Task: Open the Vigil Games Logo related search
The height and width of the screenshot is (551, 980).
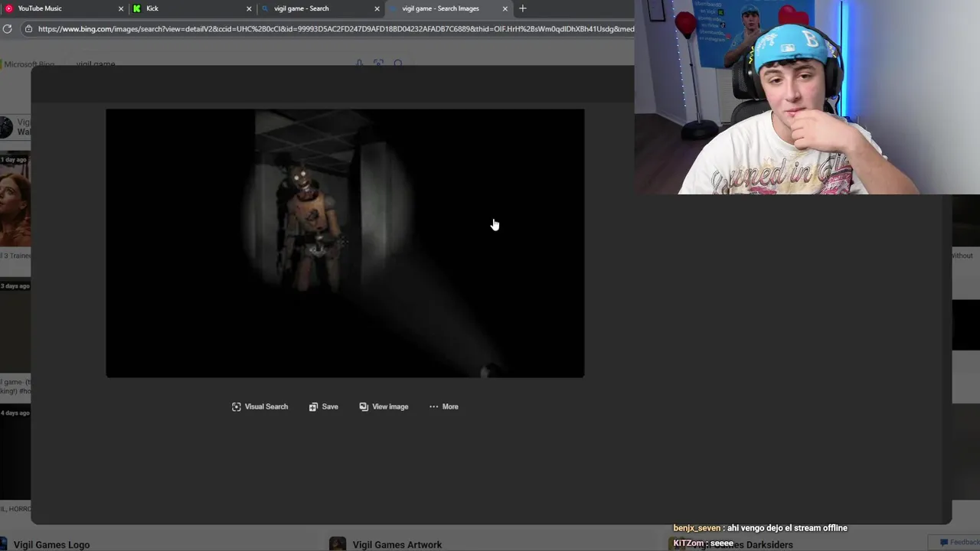Action: click(x=51, y=545)
